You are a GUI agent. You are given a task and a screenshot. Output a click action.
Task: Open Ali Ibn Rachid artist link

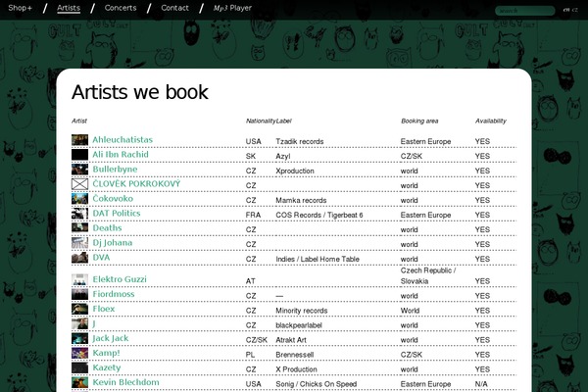(121, 155)
